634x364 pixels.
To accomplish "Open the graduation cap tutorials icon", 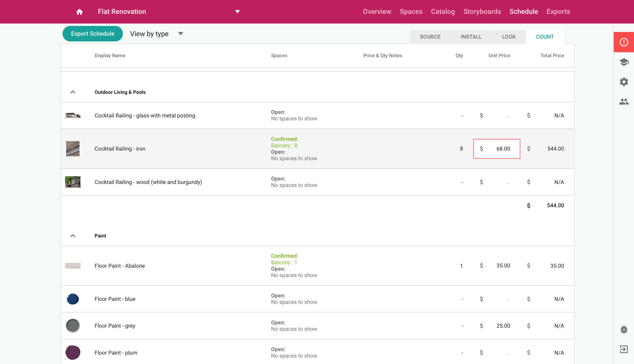I will coord(624,62).
